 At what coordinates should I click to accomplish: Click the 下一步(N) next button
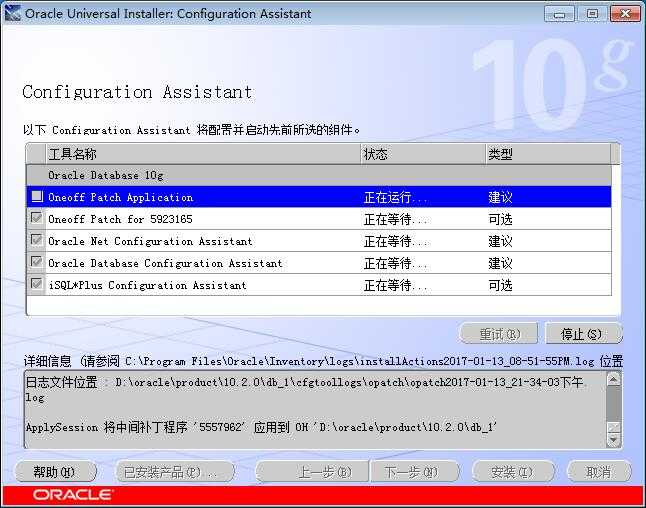pos(414,472)
